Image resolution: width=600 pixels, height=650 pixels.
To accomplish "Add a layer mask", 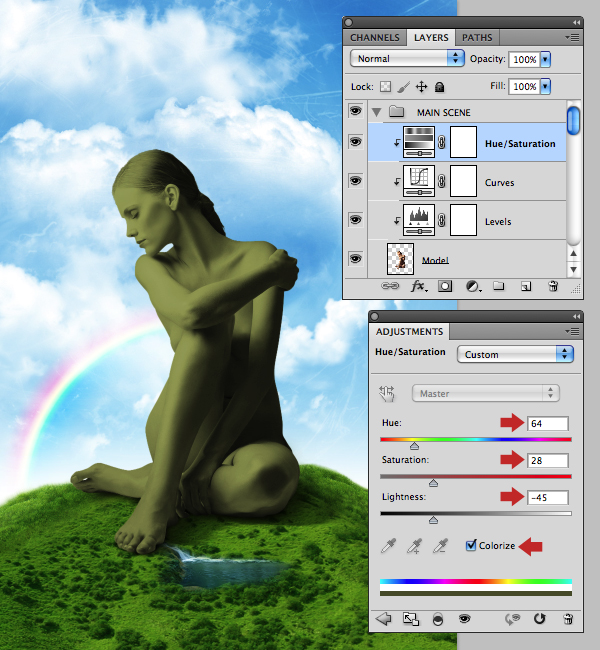I will pyautogui.click(x=445, y=286).
